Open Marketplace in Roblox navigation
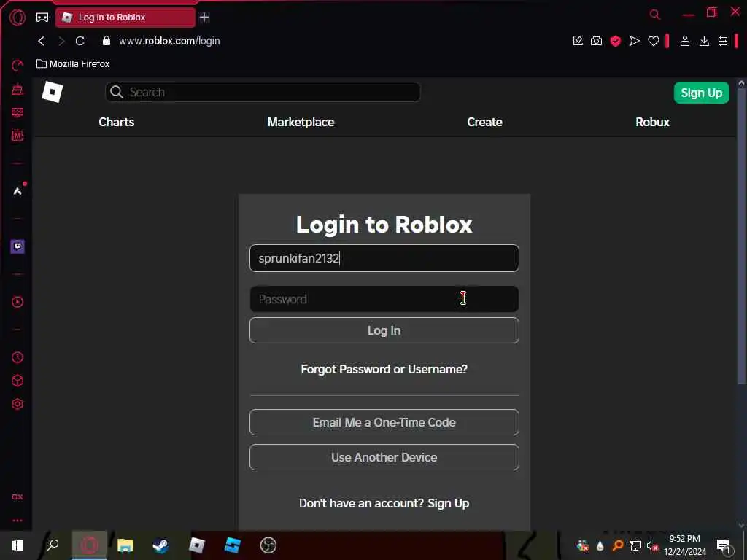The width and height of the screenshot is (747, 560). pos(301,122)
